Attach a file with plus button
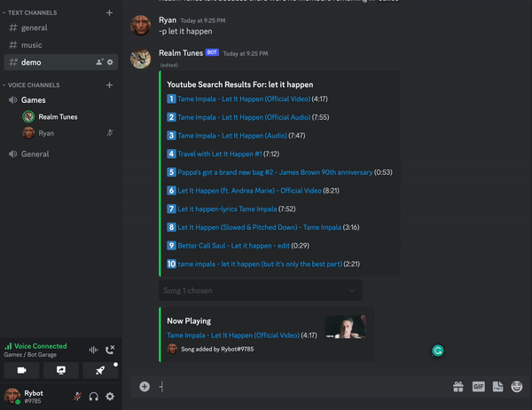Viewport: 532px width, 410px height. pyautogui.click(x=145, y=387)
